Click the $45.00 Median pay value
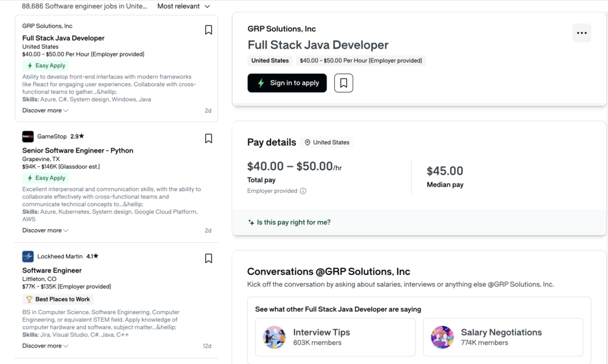The height and width of the screenshot is (364, 608). [x=445, y=171]
